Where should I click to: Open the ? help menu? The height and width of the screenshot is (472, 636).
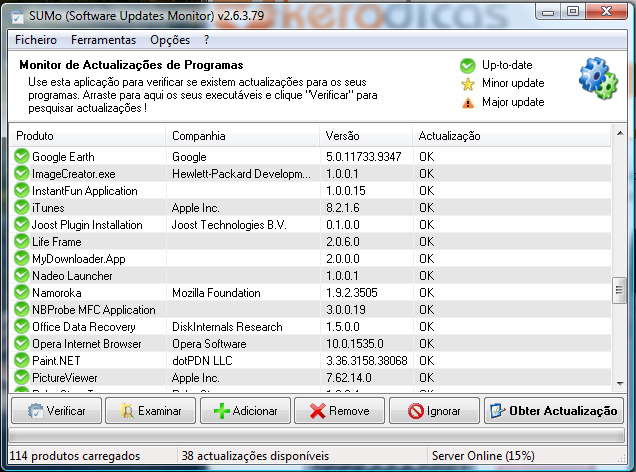tap(206, 40)
